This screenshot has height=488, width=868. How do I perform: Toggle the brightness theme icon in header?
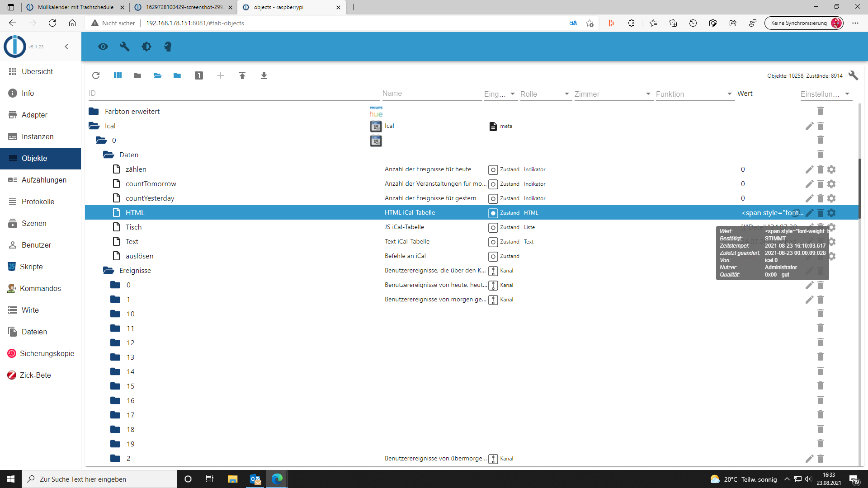tap(146, 47)
